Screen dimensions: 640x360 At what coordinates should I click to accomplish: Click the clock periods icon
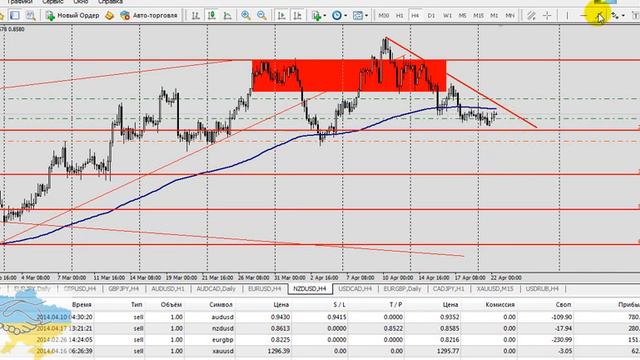[337, 16]
